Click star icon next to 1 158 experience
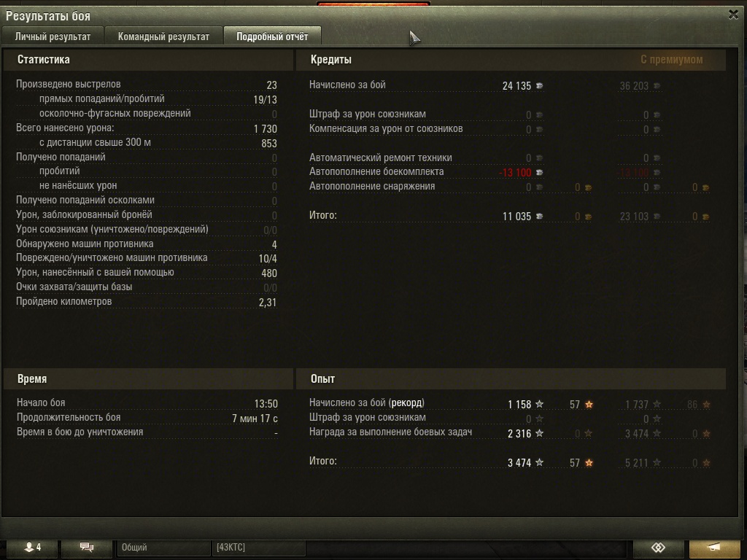This screenshot has height=560, width=747. tap(539, 404)
